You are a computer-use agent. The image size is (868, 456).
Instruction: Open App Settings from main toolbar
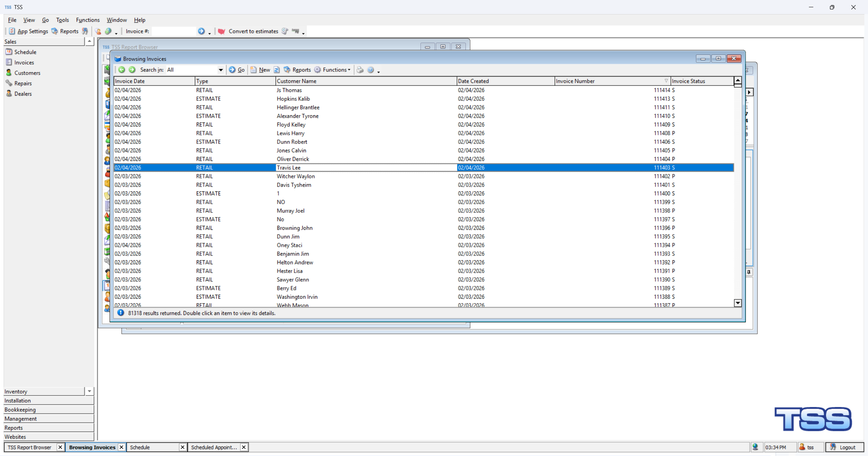28,31
